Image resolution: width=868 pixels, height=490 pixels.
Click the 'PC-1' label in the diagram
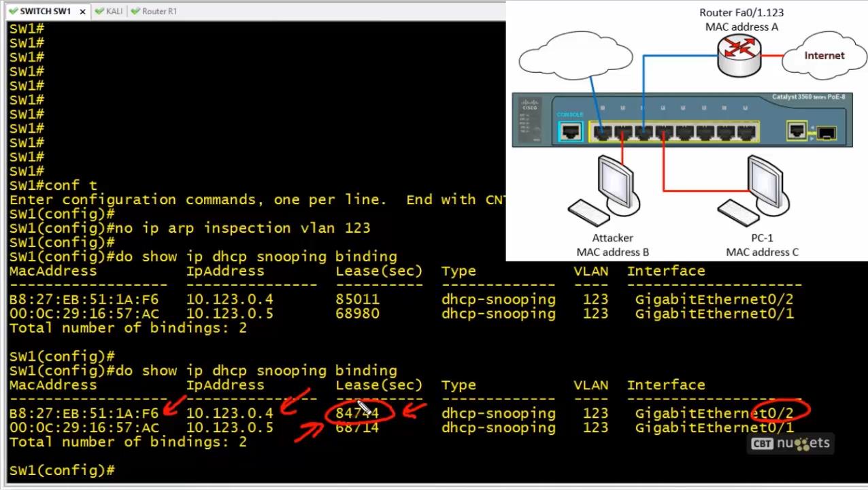coord(762,238)
